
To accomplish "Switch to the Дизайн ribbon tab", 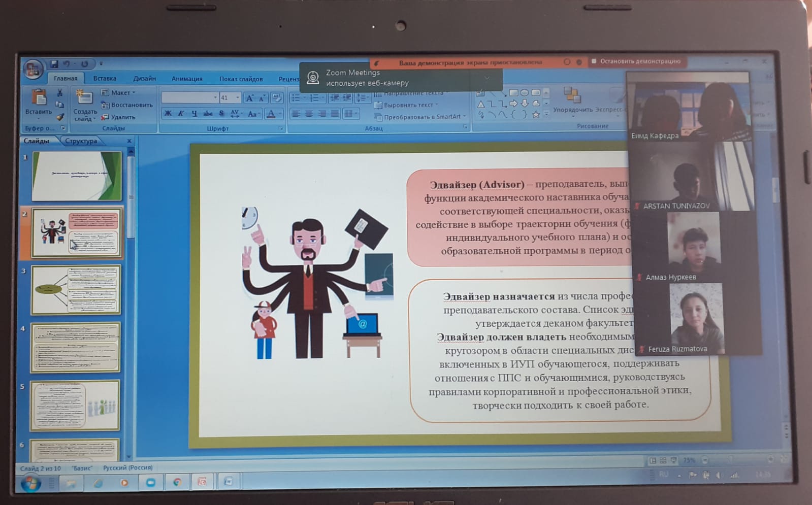I will click(x=144, y=79).
